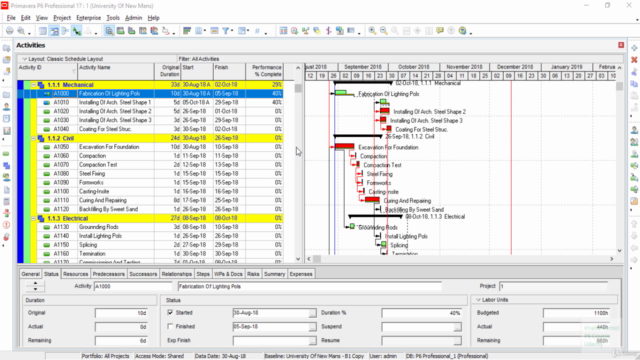Click the Reports chart icon in left sidebar
This screenshot has width=640, height=360.
7,131
